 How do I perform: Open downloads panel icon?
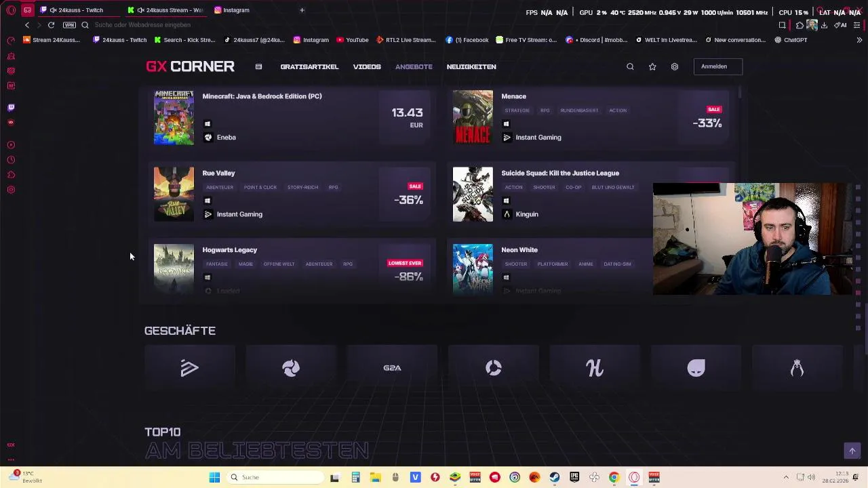824,25
